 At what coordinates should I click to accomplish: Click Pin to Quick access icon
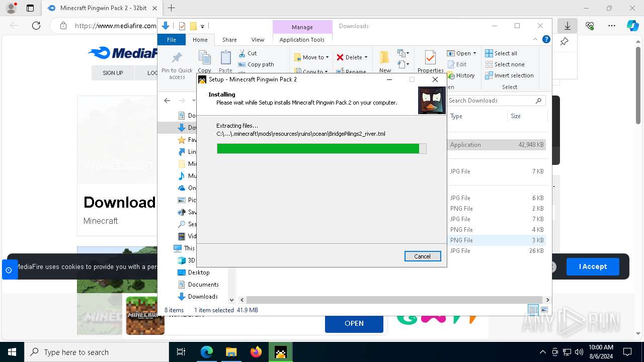[177, 58]
